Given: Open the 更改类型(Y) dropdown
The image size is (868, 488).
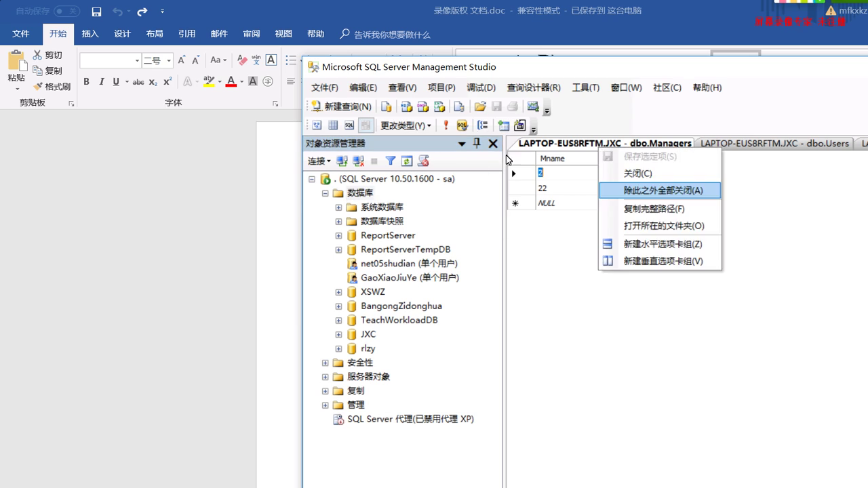Looking at the screenshot, I should (406, 125).
